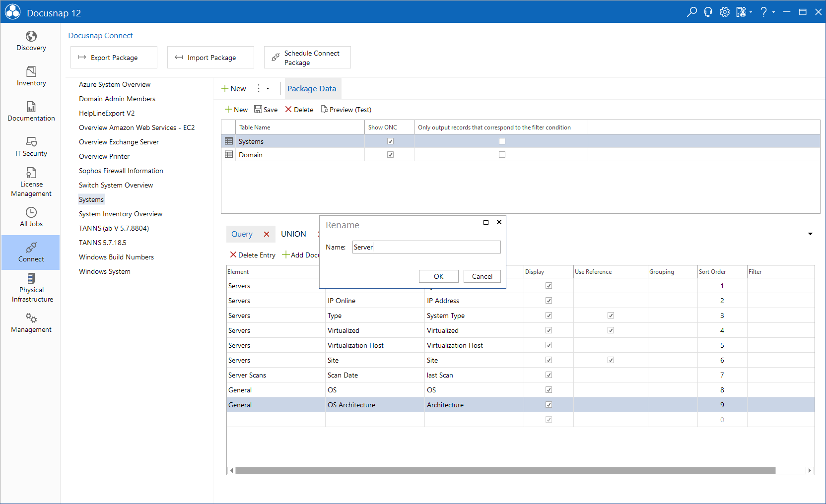Switch to the Package Data tab
Image resolution: width=826 pixels, height=504 pixels.
click(x=312, y=89)
